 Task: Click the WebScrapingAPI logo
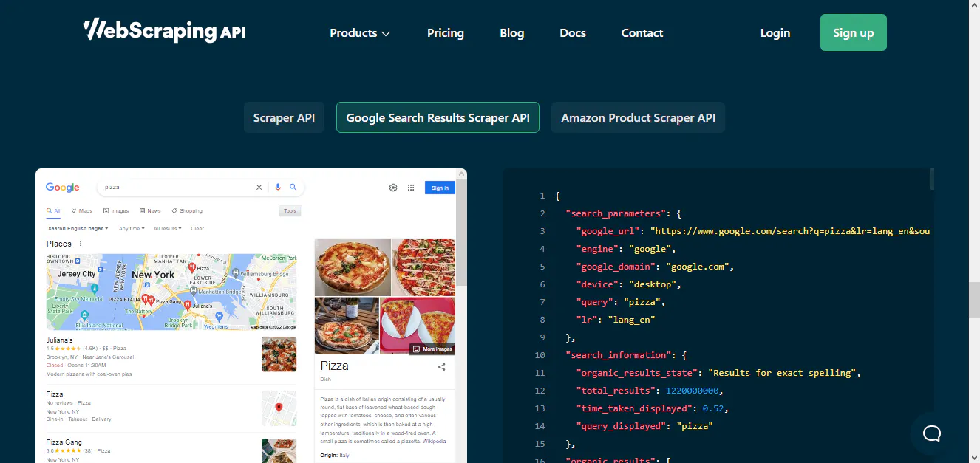click(163, 31)
